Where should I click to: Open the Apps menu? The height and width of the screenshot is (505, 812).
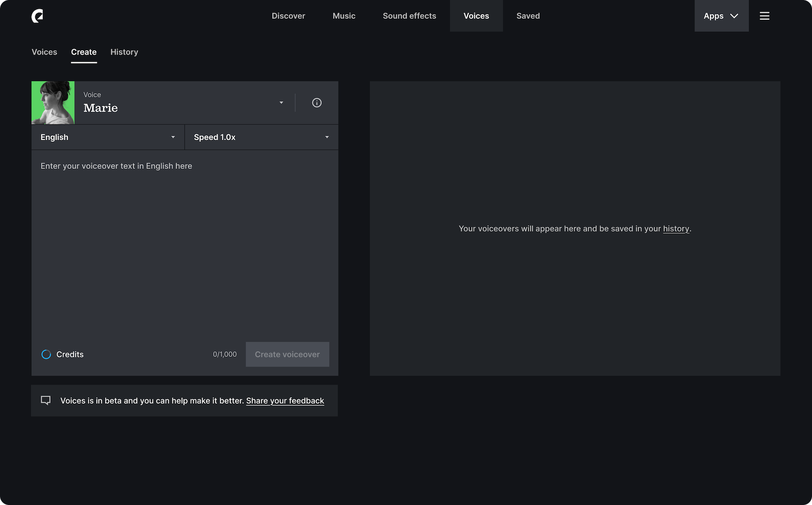click(714, 16)
